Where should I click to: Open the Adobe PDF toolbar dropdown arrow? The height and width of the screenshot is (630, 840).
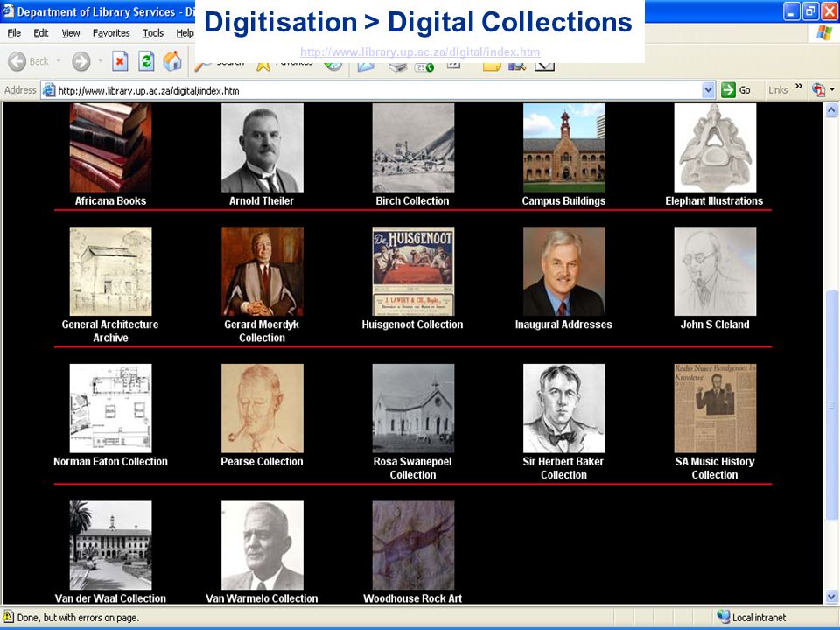pyautogui.click(x=832, y=89)
